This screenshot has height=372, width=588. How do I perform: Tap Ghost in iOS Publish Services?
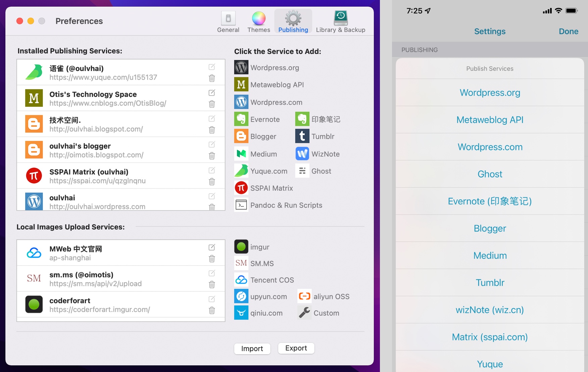pyautogui.click(x=490, y=174)
